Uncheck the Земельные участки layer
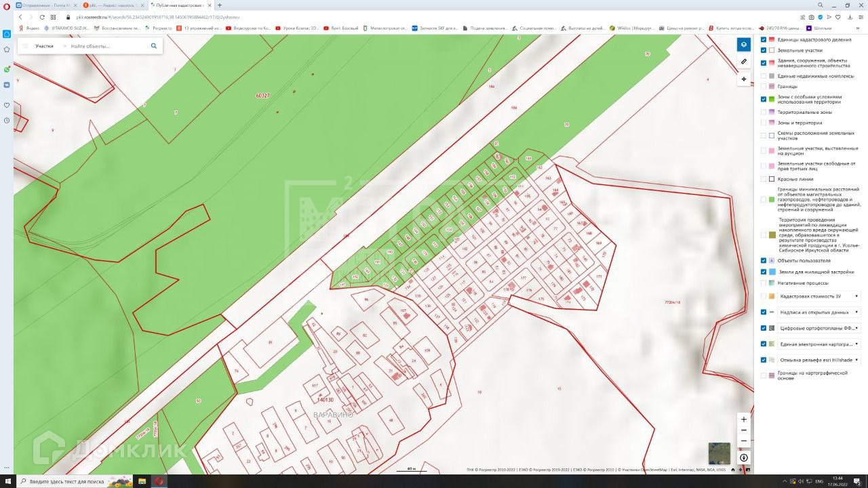 764,50
